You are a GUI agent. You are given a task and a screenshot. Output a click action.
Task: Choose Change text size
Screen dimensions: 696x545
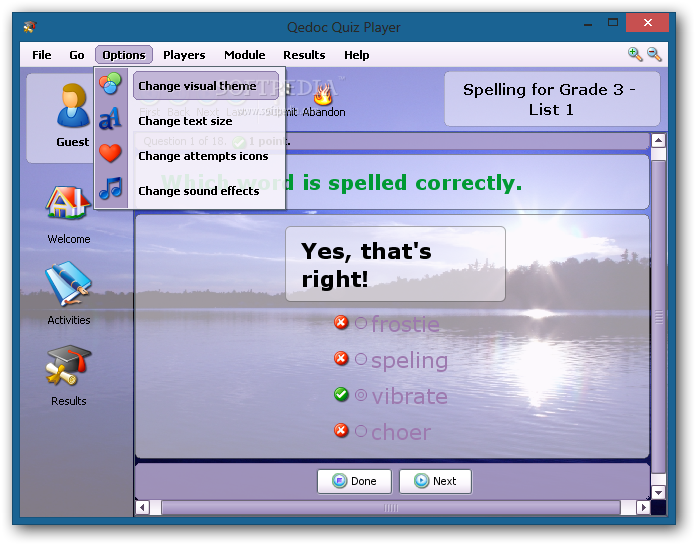(x=185, y=121)
